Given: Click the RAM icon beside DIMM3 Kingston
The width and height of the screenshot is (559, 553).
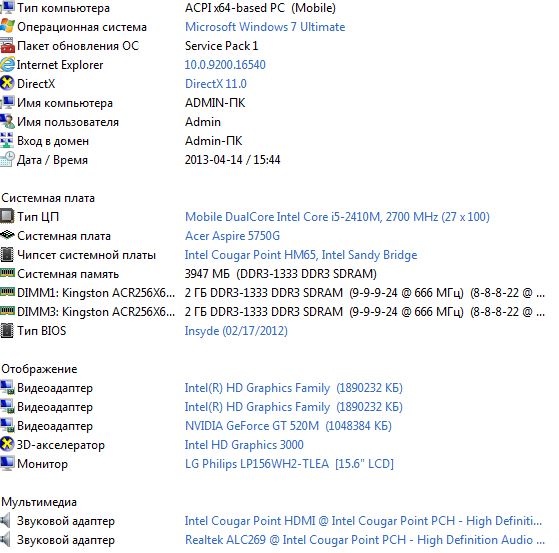Looking at the screenshot, I should point(7,311).
